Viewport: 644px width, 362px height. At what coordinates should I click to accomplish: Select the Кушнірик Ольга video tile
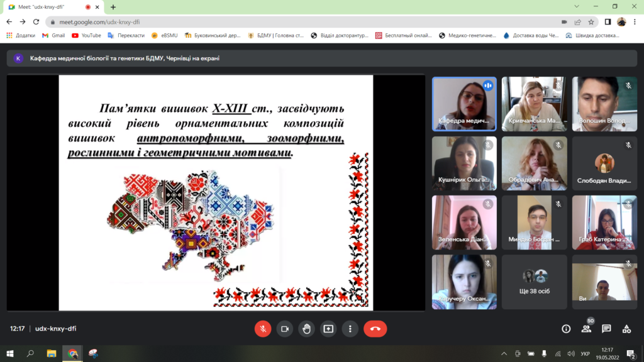tap(464, 163)
